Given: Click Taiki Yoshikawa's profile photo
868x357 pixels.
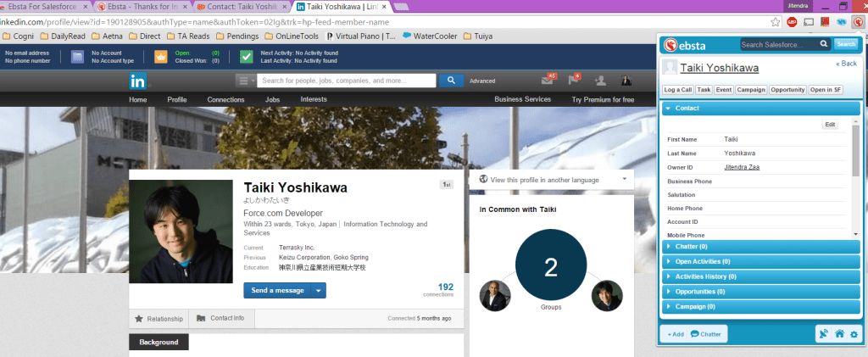Looking at the screenshot, I should (x=181, y=231).
